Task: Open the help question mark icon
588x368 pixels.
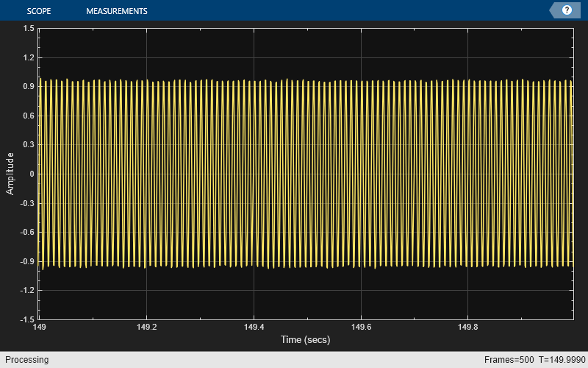Action: click(x=567, y=10)
